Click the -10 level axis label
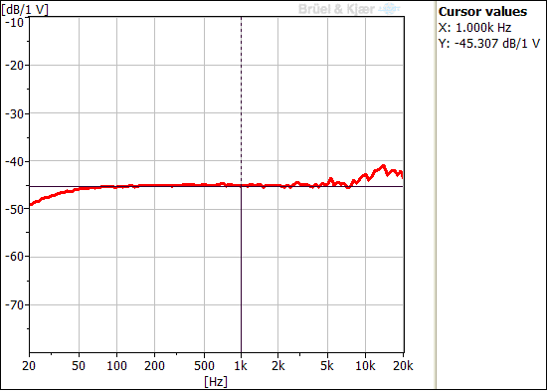548x392 pixels. 15,23
